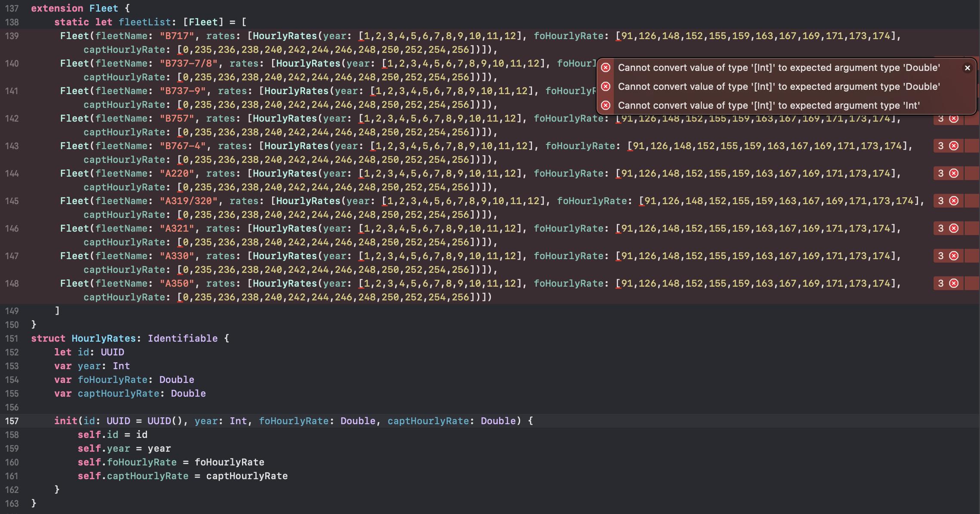Viewport: 980px width, 514px height.
Task: Click line number 149 in the gutter
Action: (12, 311)
